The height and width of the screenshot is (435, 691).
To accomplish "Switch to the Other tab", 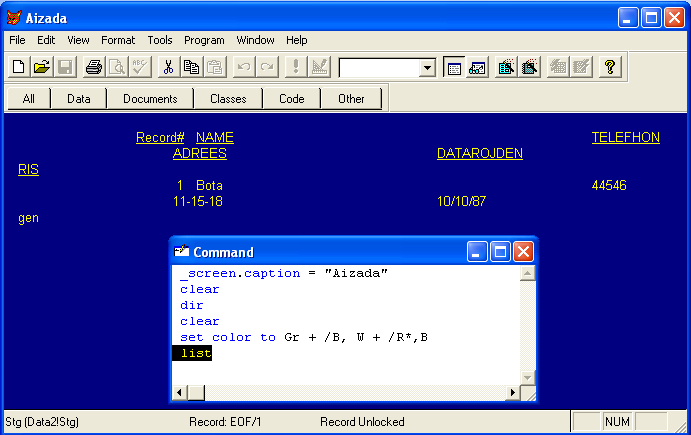I will coord(351,99).
